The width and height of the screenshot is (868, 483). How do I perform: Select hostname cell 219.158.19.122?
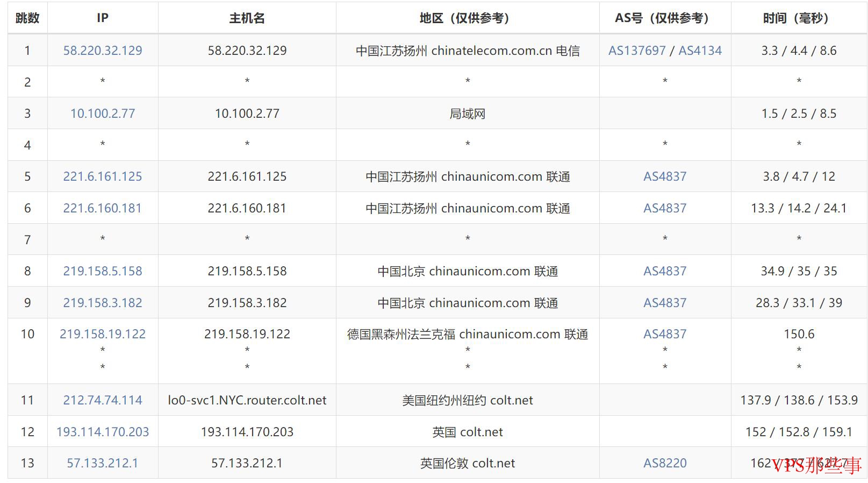[247, 334]
